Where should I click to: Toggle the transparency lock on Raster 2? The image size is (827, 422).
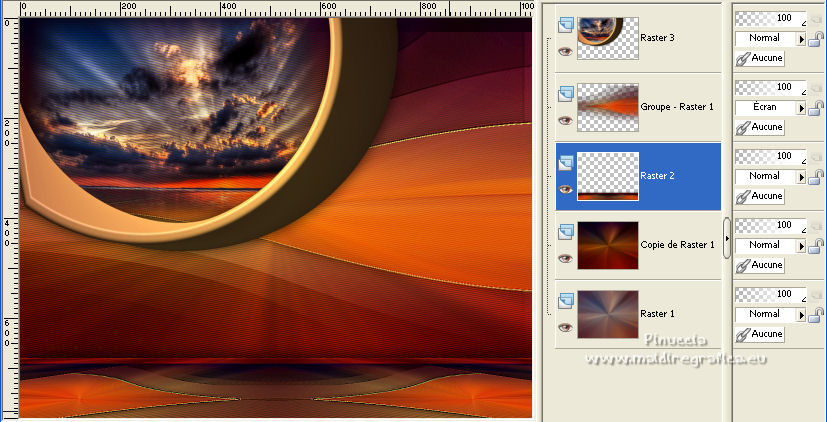point(816,177)
